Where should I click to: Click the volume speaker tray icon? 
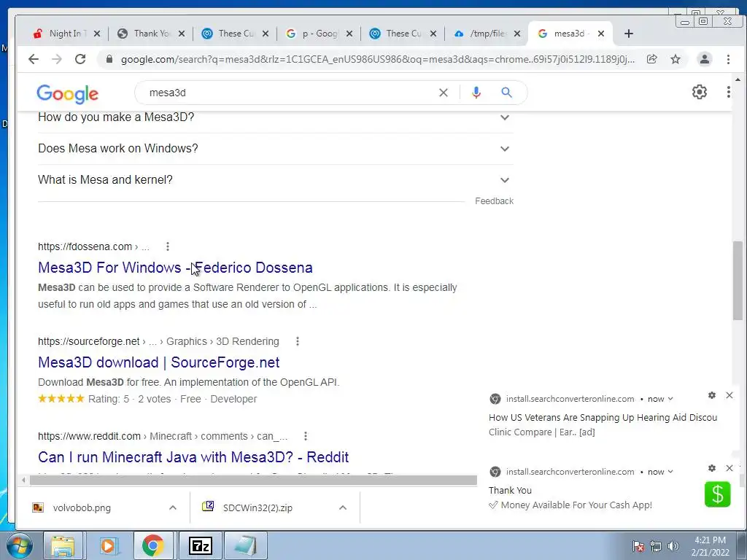coord(673,546)
